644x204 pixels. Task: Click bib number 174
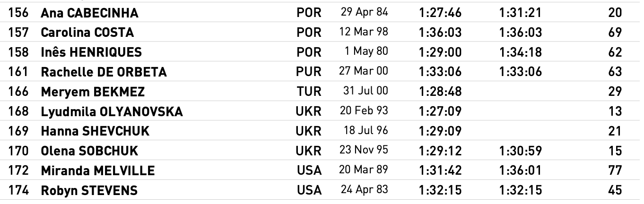[x=17, y=191]
